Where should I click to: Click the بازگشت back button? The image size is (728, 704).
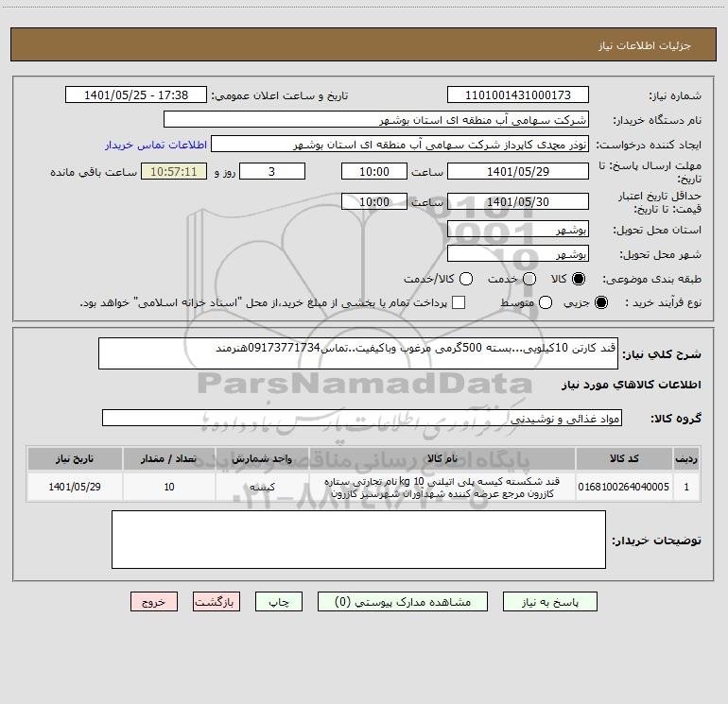coord(217,602)
